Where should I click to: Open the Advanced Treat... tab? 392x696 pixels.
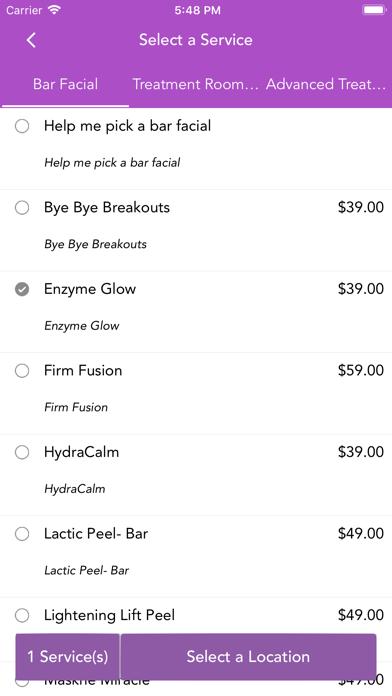(x=326, y=84)
